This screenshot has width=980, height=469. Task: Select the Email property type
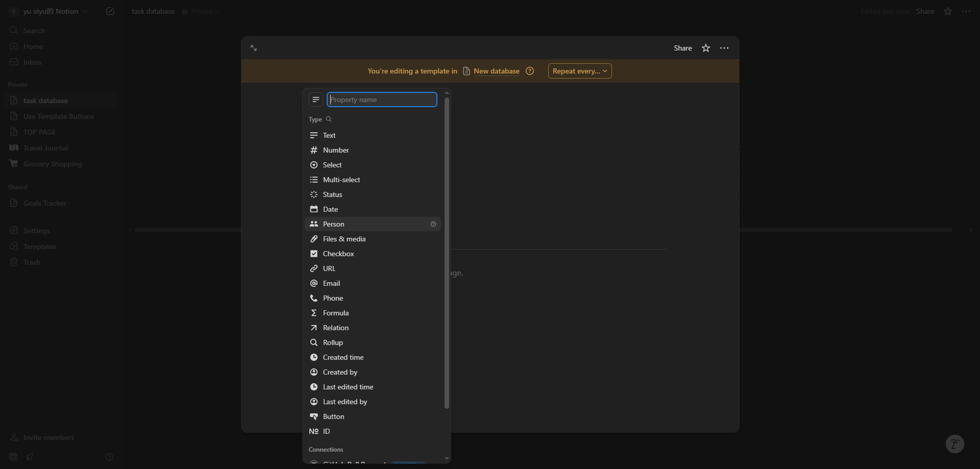(373, 283)
